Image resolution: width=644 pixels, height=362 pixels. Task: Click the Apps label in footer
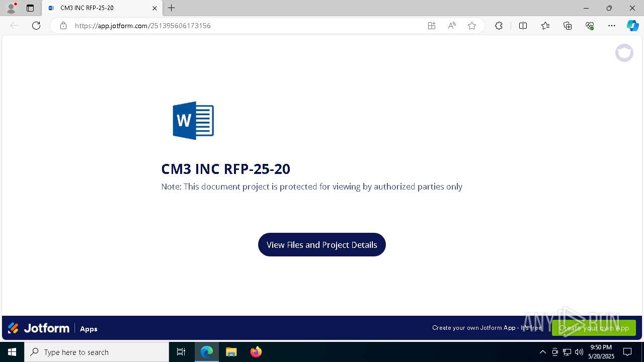click(89, 329)
